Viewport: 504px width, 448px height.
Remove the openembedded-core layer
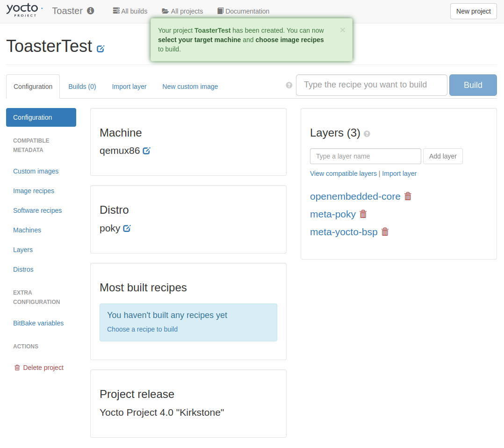click(x=408, y=196)
